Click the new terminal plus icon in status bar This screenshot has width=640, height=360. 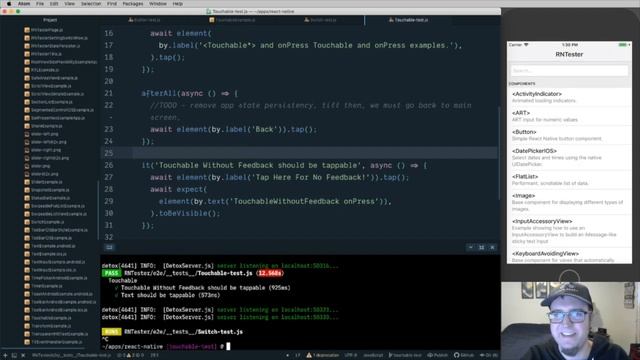click(5, 356)
